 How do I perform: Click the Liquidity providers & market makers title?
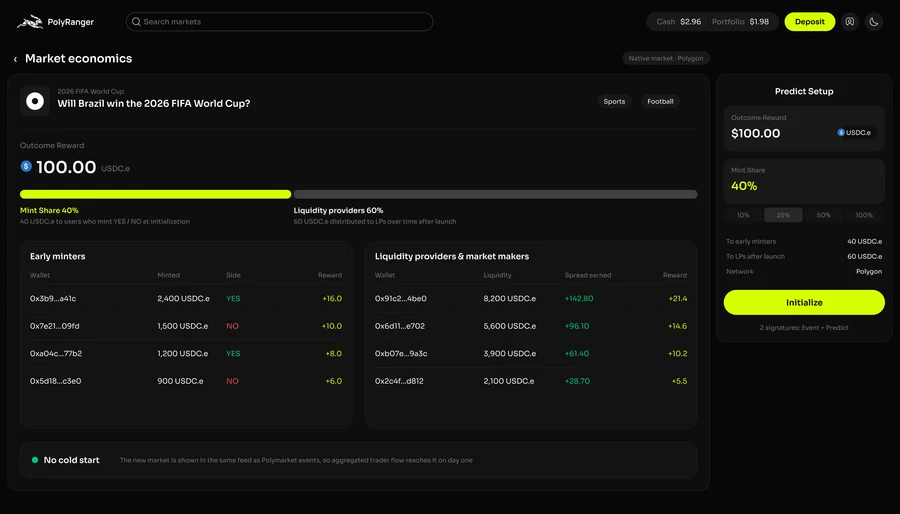tap(452, 256)
